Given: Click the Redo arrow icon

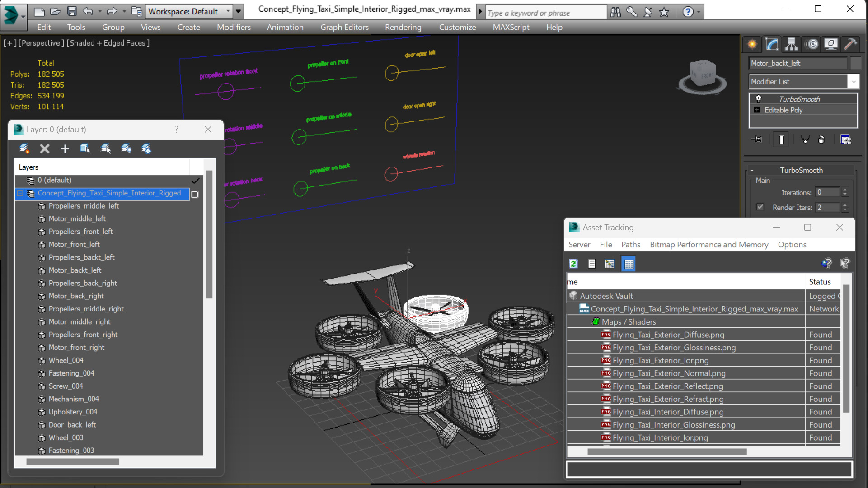Looking at the screenshot, I should [112, 11].
